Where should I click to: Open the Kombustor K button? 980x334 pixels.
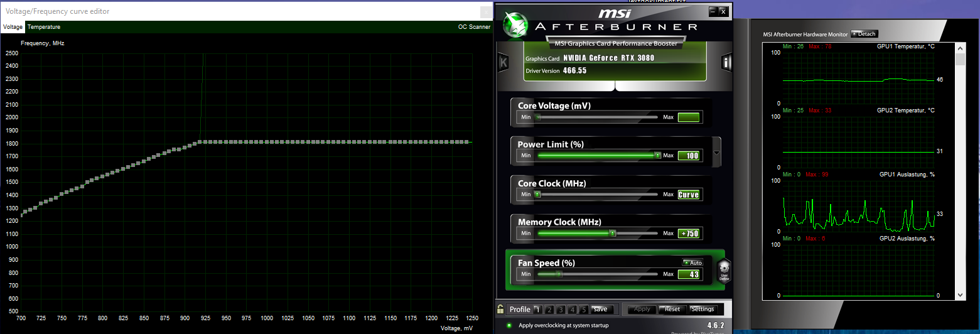tap(503, 63)
